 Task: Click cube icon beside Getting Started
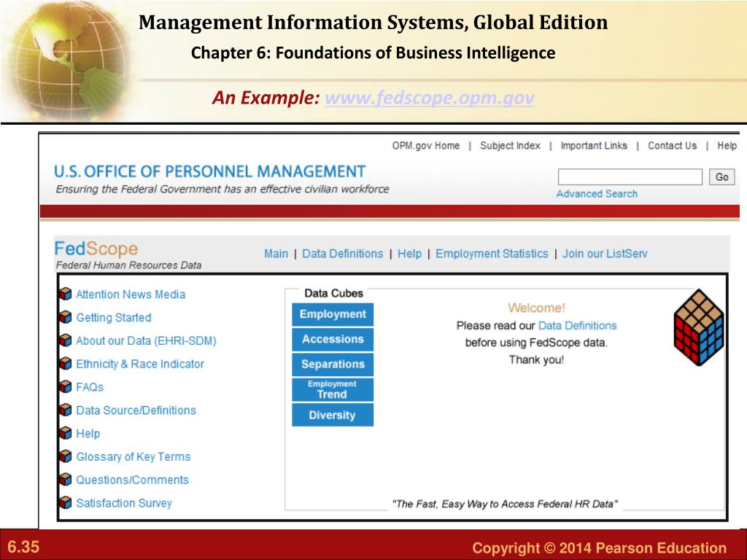pyautogui.click(x=65, y=318)
